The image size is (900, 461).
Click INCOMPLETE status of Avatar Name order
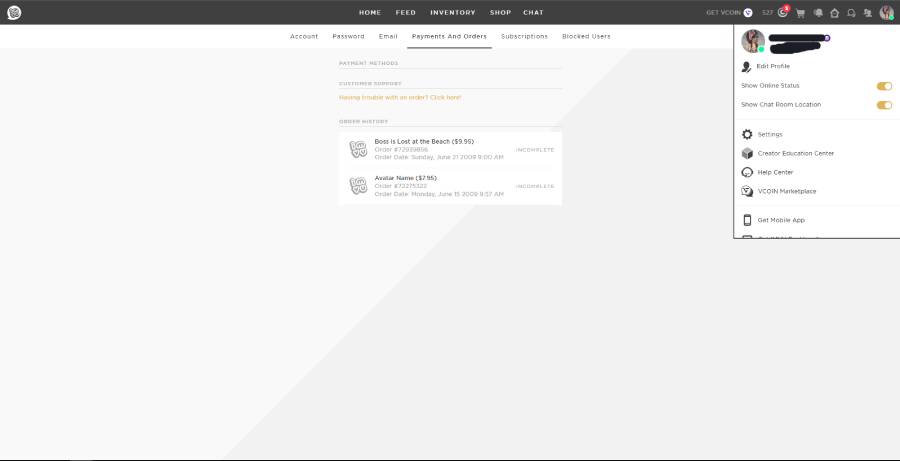(x=535, y=187)
